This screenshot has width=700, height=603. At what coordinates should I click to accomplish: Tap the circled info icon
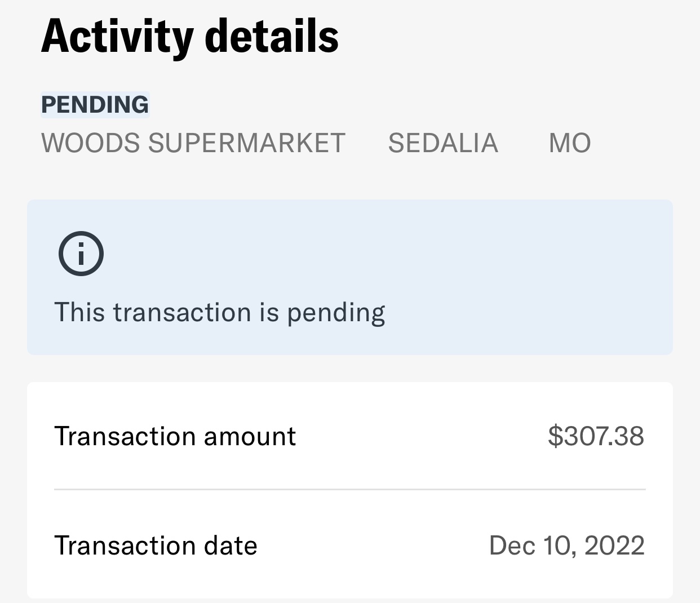[81, 254]
